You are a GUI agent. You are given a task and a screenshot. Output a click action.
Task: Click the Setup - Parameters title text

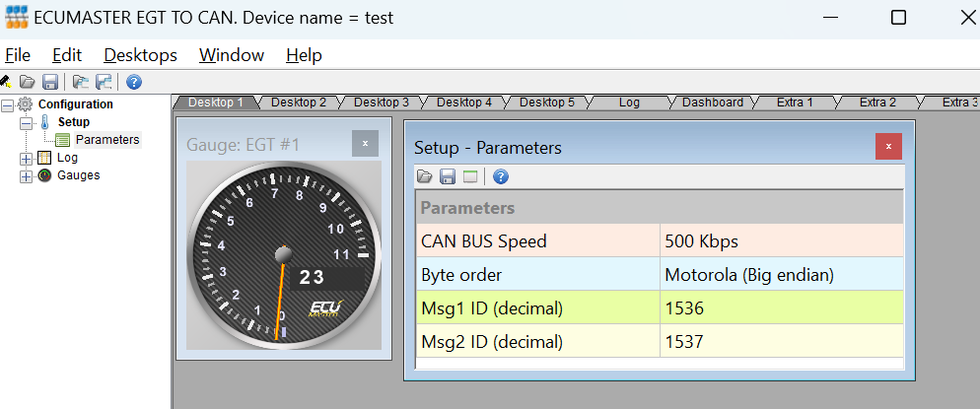tap(487, 148)
